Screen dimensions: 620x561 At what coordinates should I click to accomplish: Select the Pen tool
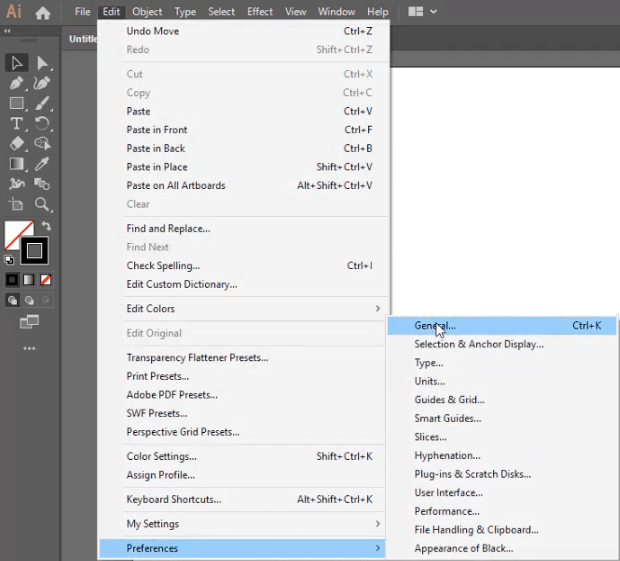pos(16,83)
